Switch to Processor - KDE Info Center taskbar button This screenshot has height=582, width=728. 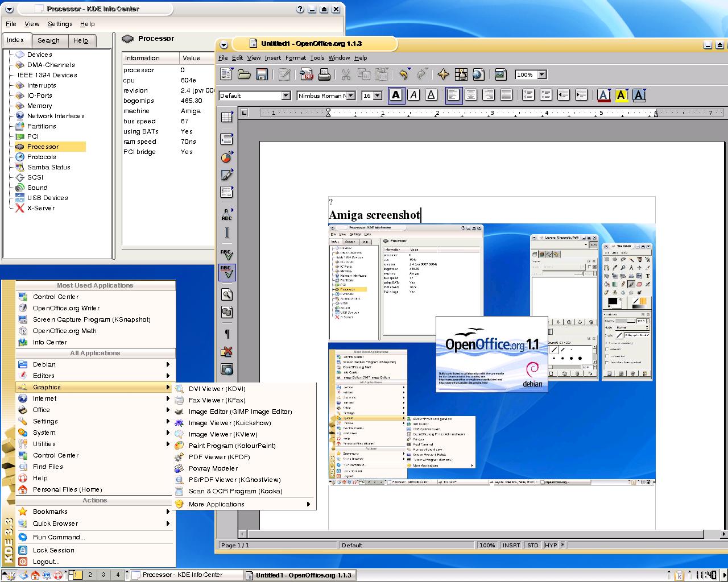[x=185, y=575]
